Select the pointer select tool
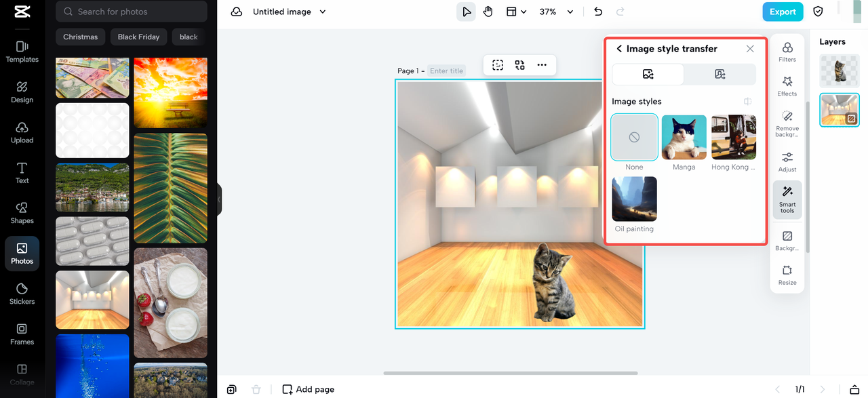868x398 pixels. click(466, 12)
